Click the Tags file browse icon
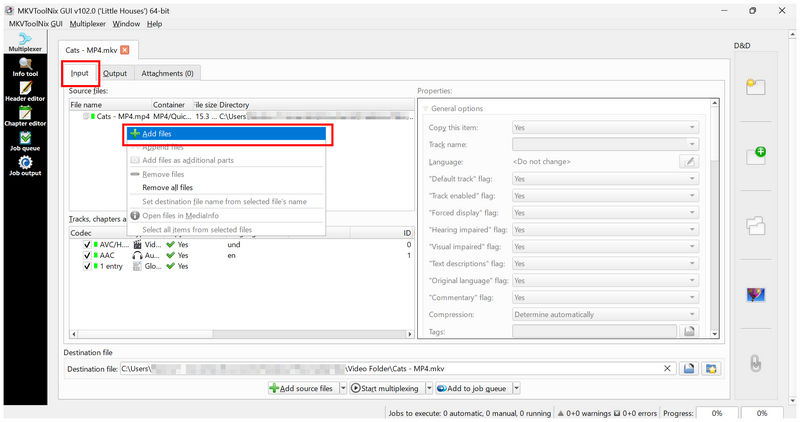 point(689,332)
